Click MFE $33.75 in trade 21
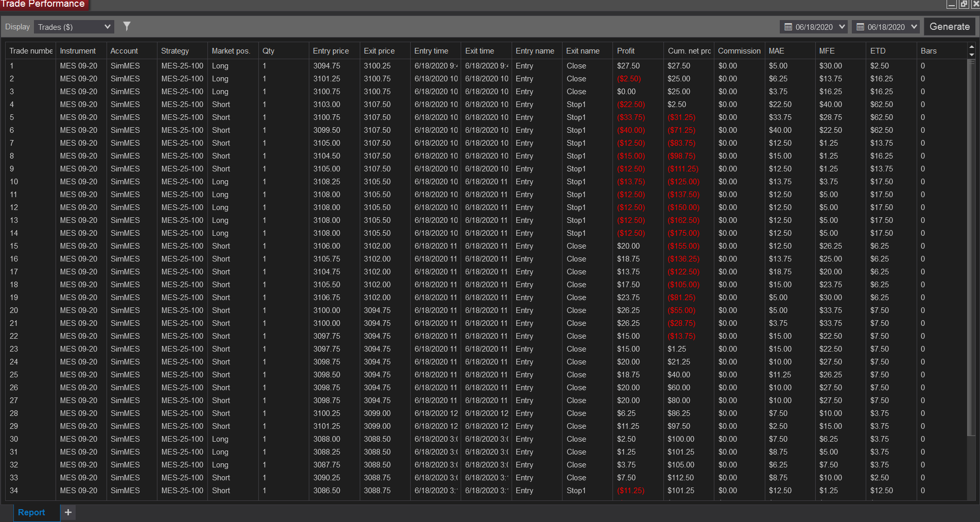The image size is (980, 522). (x=831, y=323)
